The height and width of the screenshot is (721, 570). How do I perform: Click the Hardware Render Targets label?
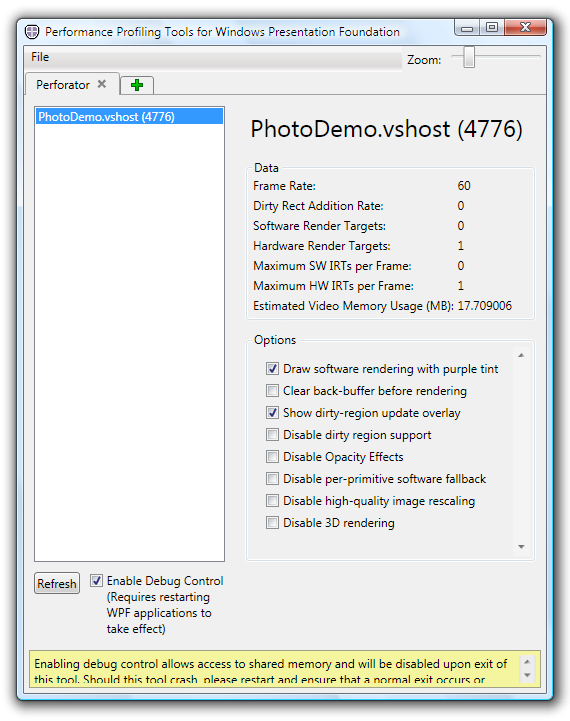[322, 246]
